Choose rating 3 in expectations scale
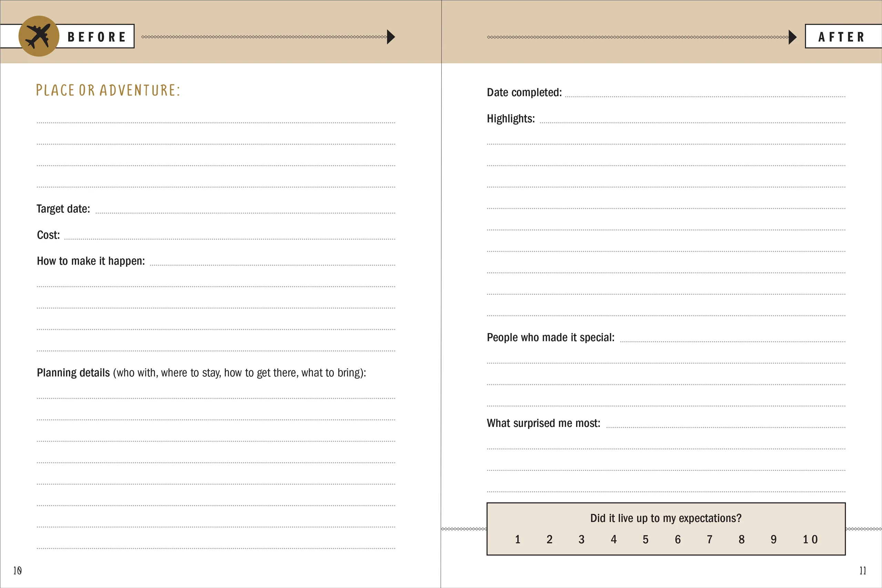 [581, 539]
